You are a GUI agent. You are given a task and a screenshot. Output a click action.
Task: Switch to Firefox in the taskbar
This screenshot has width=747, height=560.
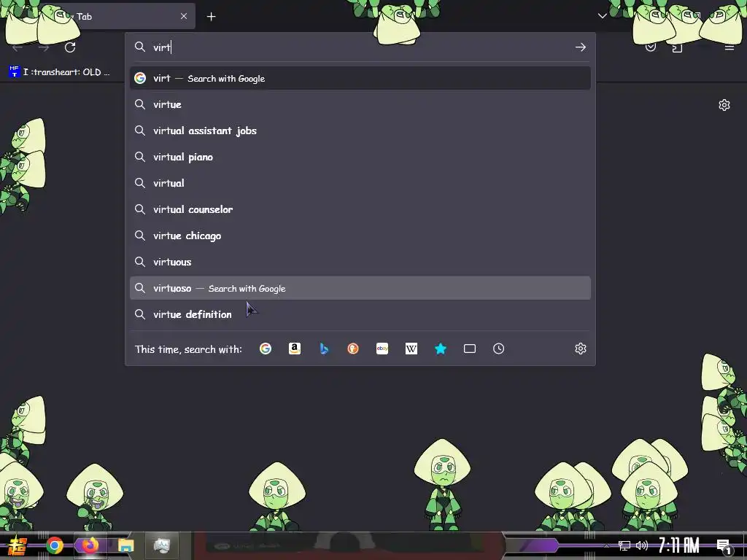tap(90, 545)
